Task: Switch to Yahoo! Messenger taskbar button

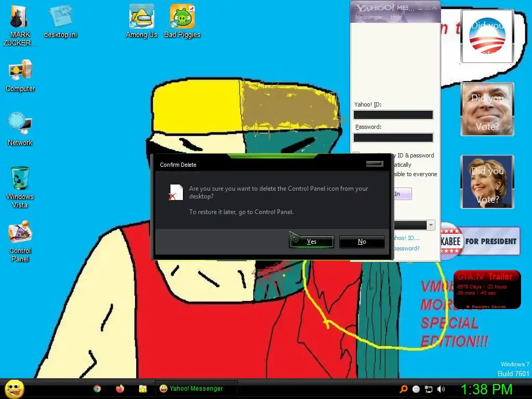Action: (196, 389)
